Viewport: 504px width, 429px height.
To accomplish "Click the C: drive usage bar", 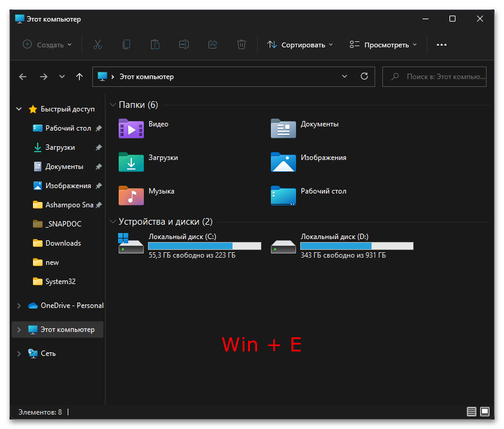I will click(204, 246).
